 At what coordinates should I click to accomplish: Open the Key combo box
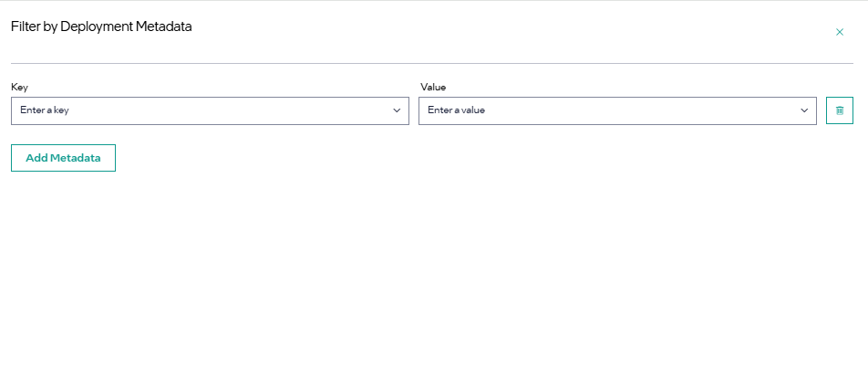[x=210, y=110]
